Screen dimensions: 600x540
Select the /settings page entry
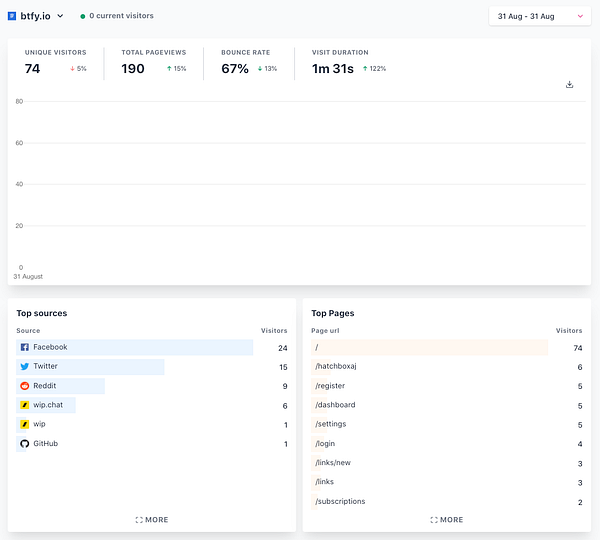coord(332,424)
